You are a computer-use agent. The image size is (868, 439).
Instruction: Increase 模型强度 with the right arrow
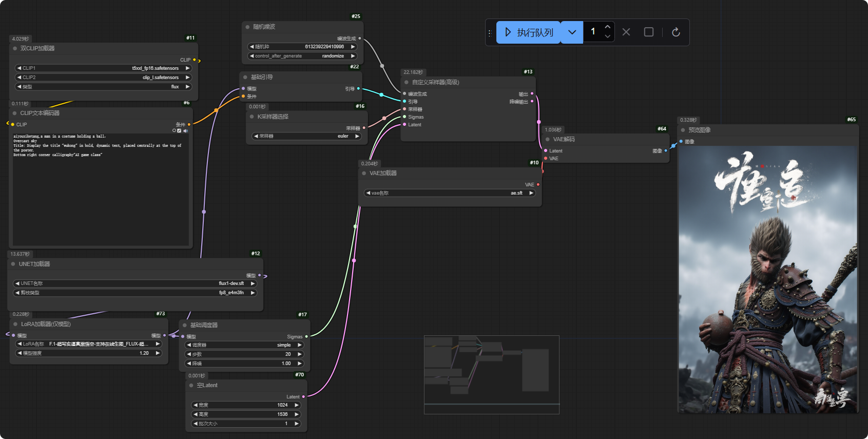tap(158, 353)
